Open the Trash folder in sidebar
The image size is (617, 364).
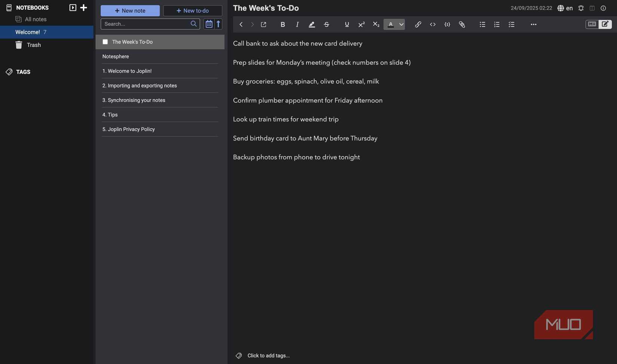tap(33, 45)
